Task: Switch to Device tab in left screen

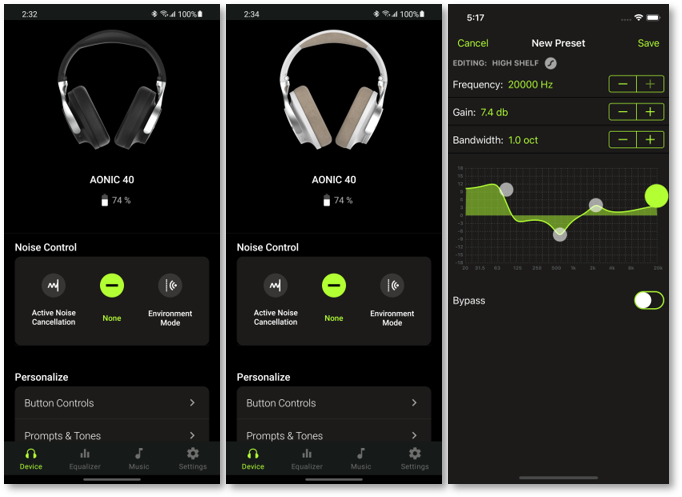Action: 31,459
